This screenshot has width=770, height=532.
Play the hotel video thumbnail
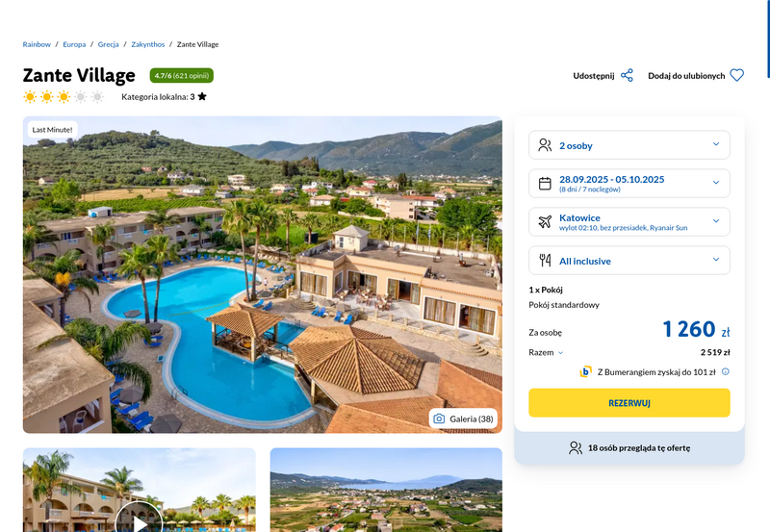tap(139, 518)
